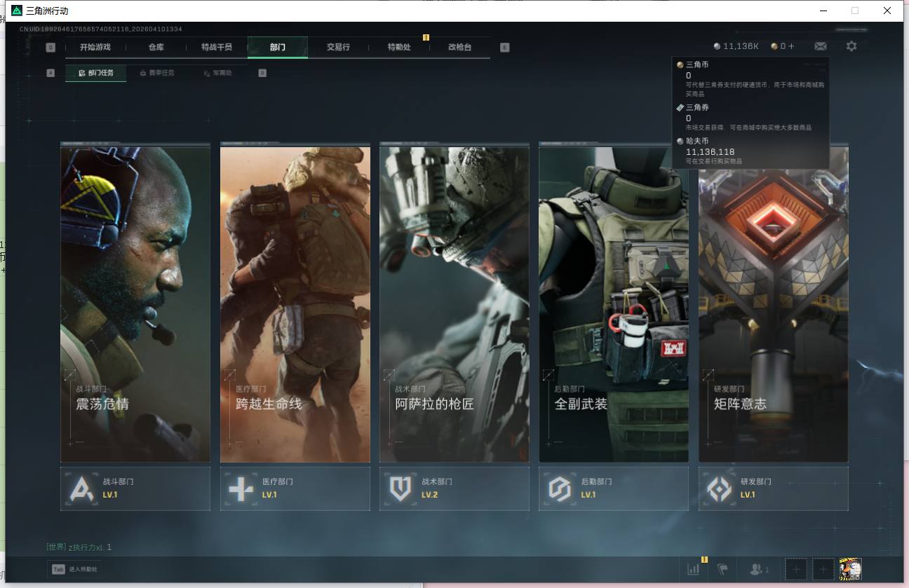This screenshot has width=909, height=588.
Task: Open settings via the gear icon
Action: 851,46
